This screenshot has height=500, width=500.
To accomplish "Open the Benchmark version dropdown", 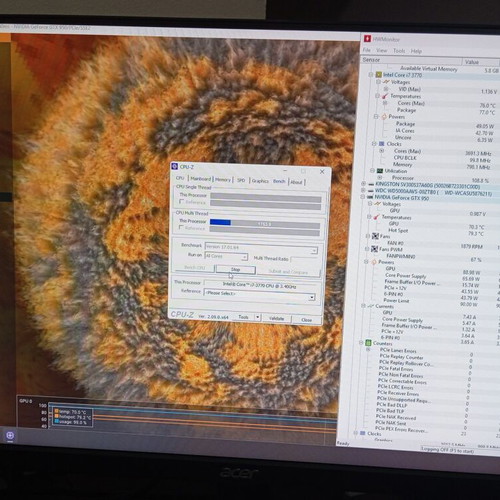I will (261, 248).
